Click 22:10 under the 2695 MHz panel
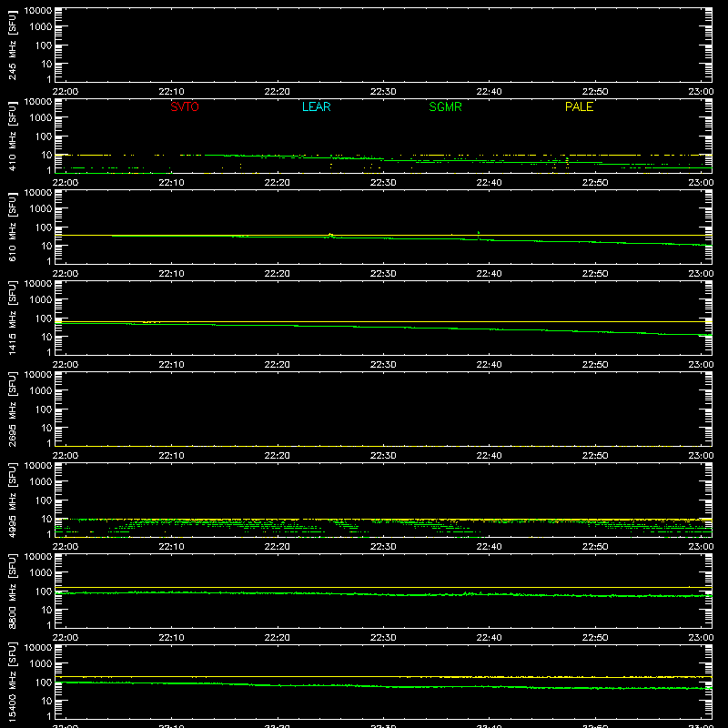Screen dimensions: 728x728 click(171, 456)
